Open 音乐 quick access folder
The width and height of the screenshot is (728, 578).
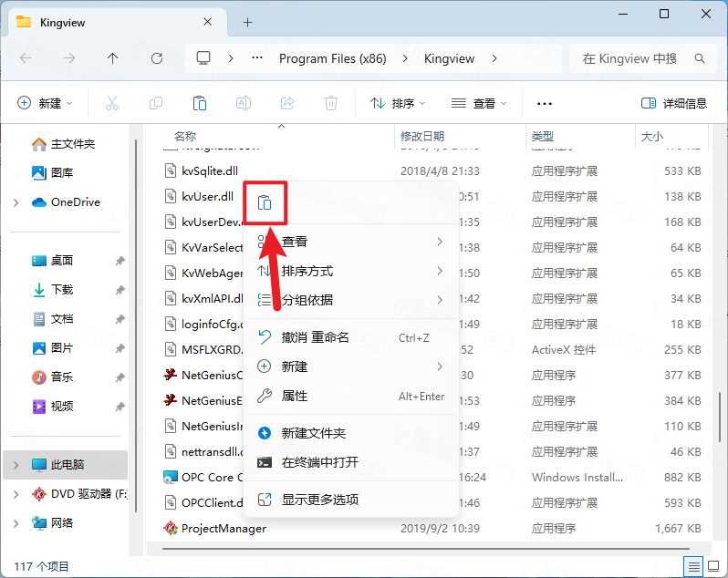53,377
